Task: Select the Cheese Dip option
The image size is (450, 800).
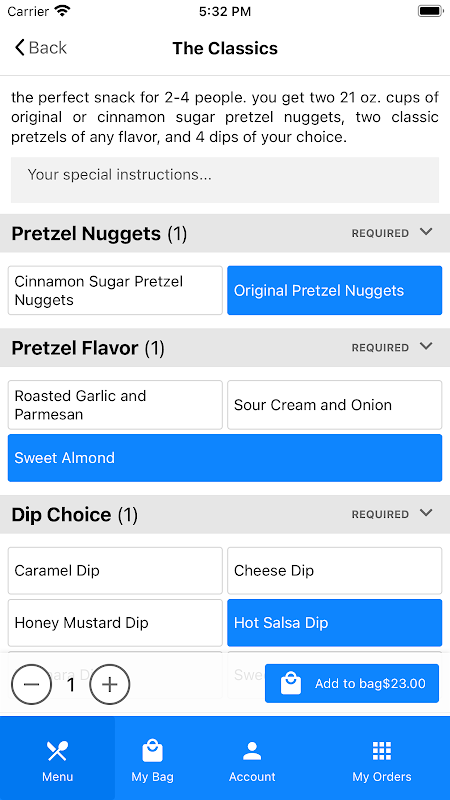Action: coord(335,570)
